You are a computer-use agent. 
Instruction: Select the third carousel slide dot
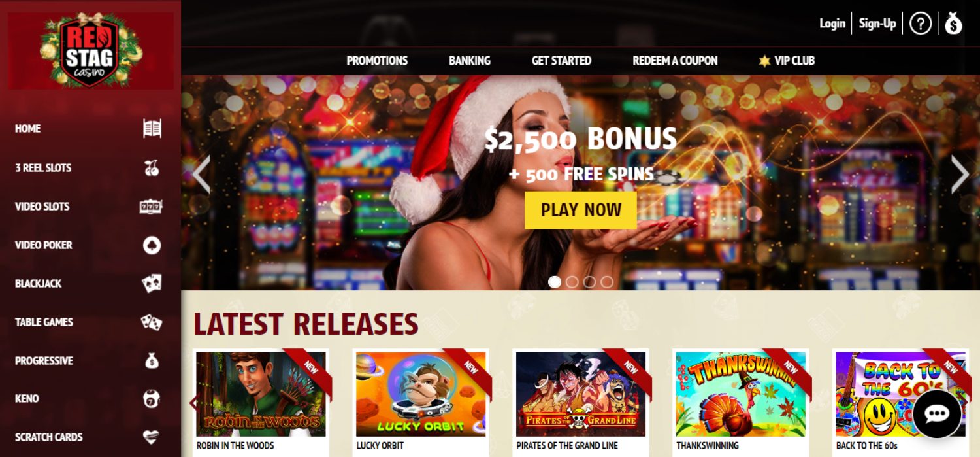pyautogui.click(x=589, y=282)
